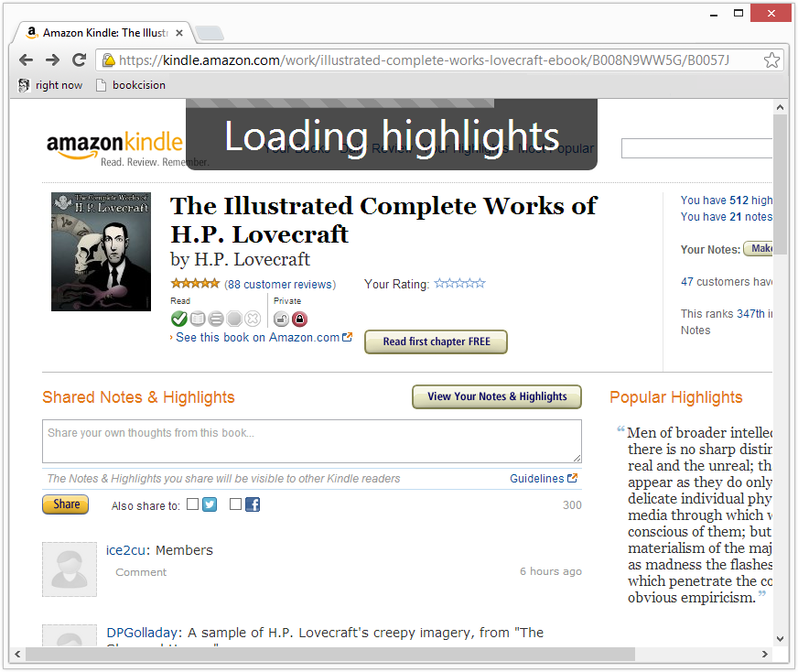Viewport: 798px width, 672px height.
Task: Select the Amazon Kindle browser tab
Action: pos(104,33)
